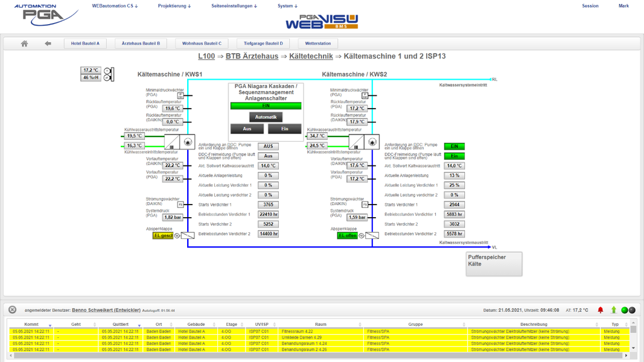Set the Anlagenschalter to Ein
This screenshot has width=644, height=362.
coord(284,129)
